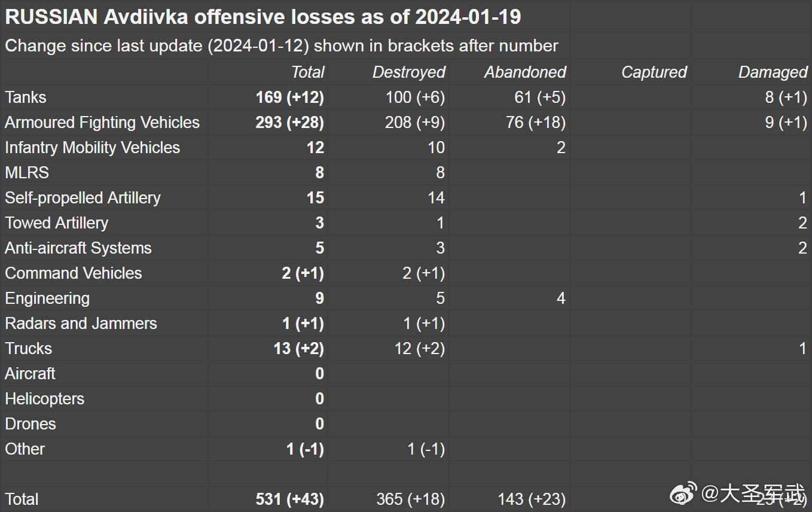Click the Weibo logo watermark icon
The image size is (812, 512).
point(683,493)
